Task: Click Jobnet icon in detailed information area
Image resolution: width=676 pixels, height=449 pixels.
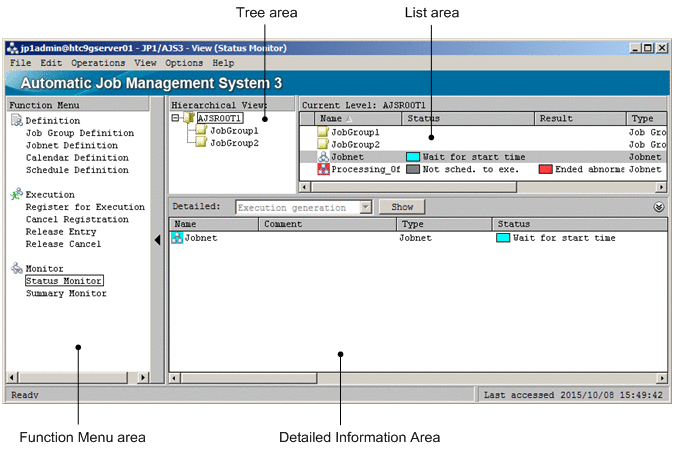Action: coord(178,238)
